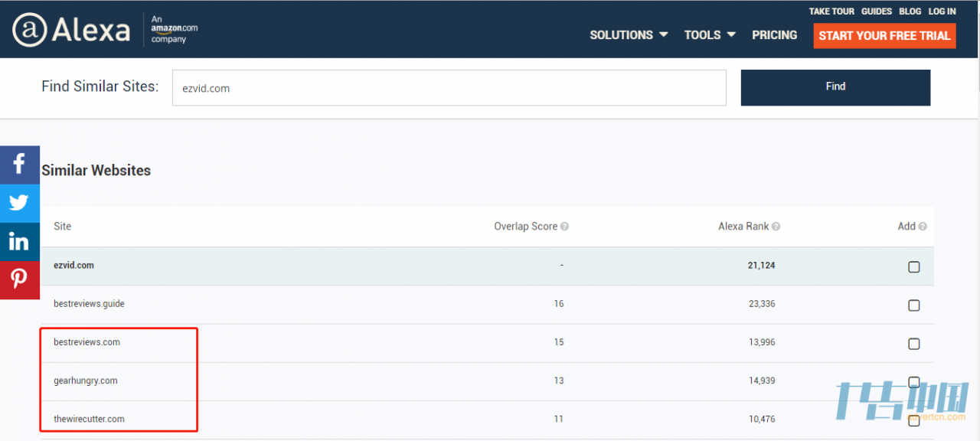The height and width of the screenshot is (441, 980).
Task: Click the Alexa Rank column header
Action: [743, 227]
